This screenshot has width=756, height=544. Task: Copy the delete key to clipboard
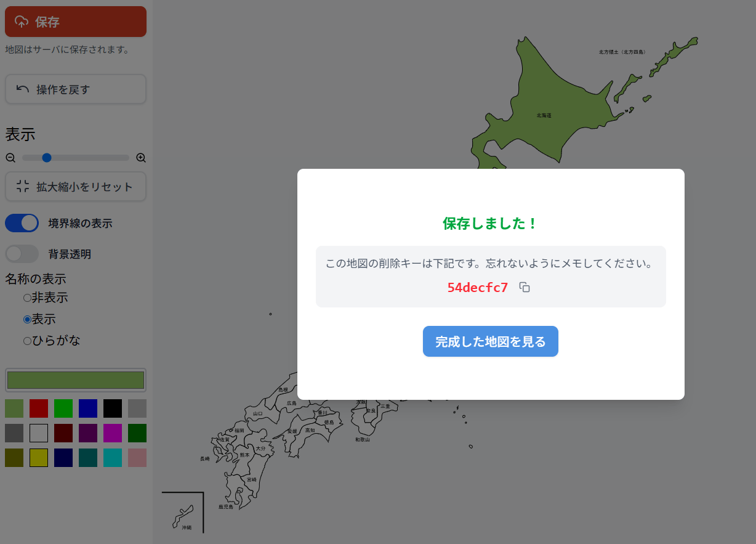tap(525, 288)
